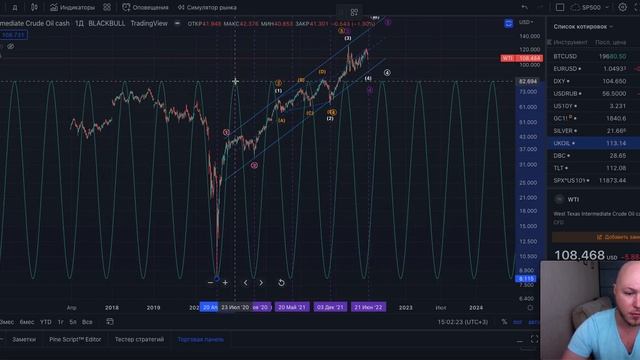640x360 pixels.
Task: Collapse the symbol legend dash toggle
Action: pos(177,24)
